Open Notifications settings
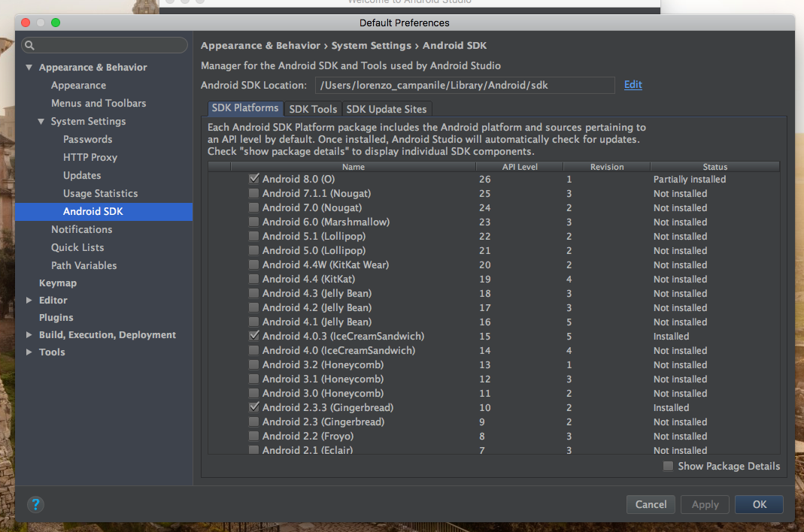 pos(81,230)
